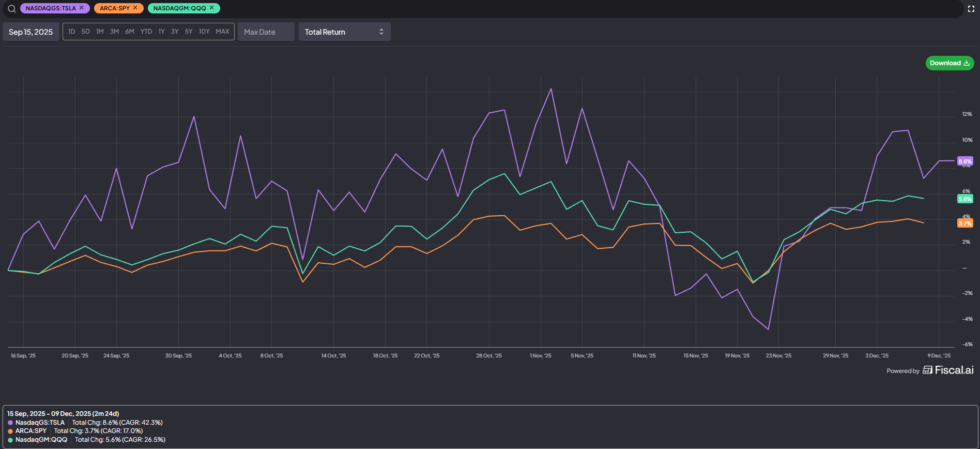Viewport: 980px width, 449px height.
Task: Select the 3Y time range
Action: (175, 32)
